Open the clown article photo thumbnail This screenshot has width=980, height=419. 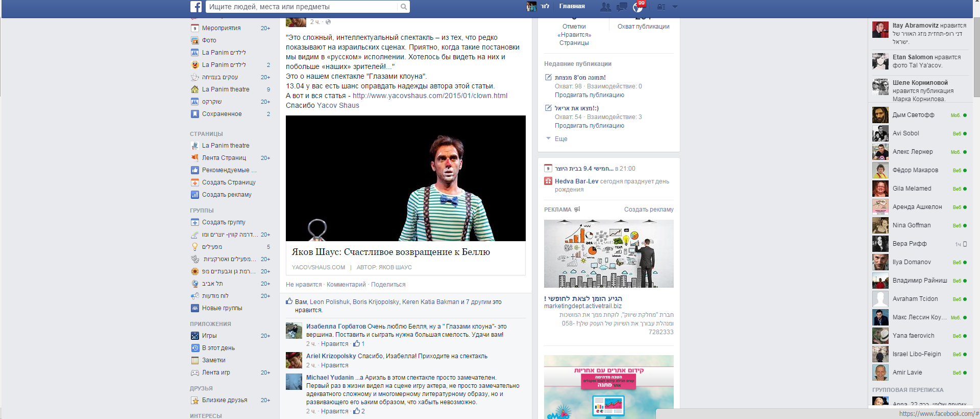click(x=406, y=178)
